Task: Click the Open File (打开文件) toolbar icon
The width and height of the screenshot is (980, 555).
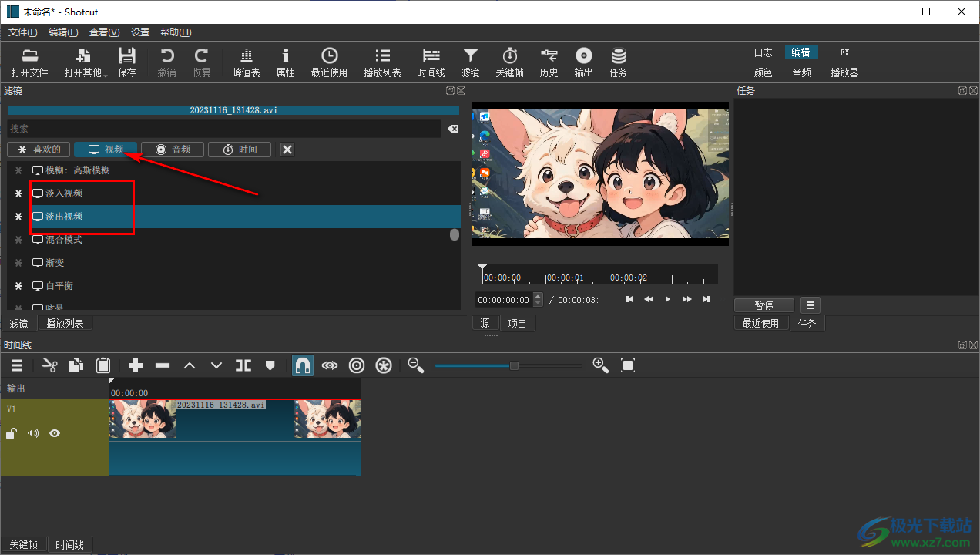Action: tap(29, 62)
